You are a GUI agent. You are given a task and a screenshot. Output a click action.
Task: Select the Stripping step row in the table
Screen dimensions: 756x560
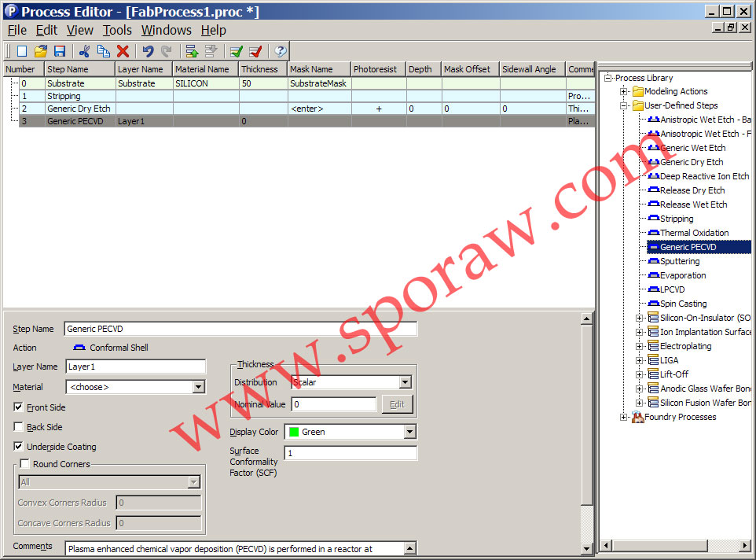[63, 96]
